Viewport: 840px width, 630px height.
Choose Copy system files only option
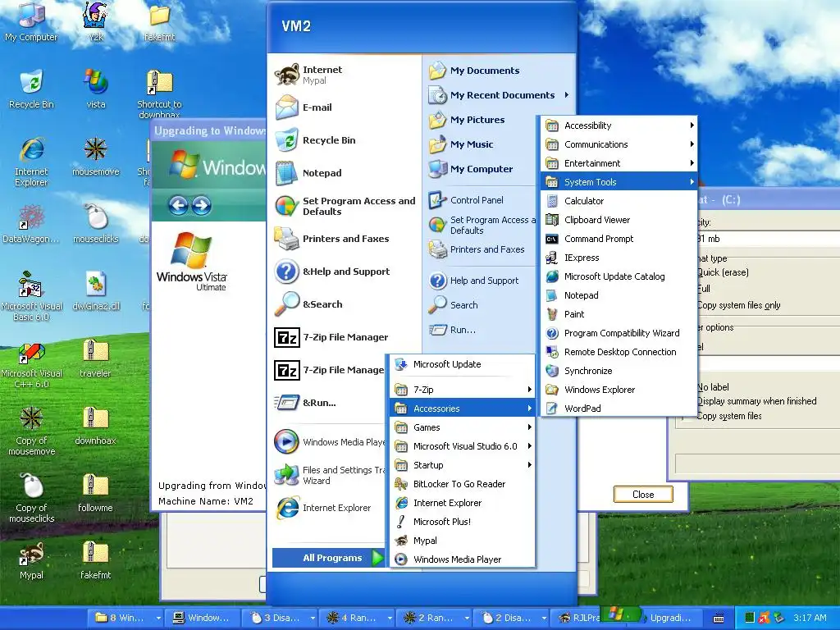tap(738, 305)
